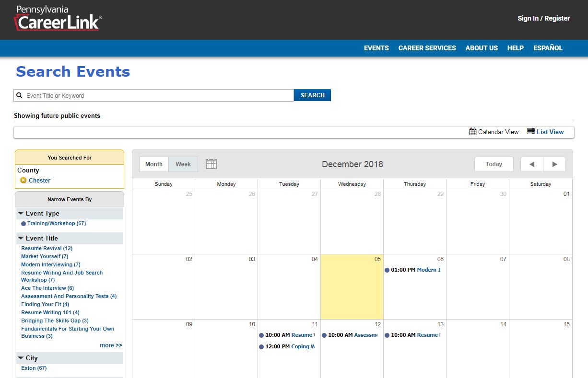Collapse the Event Title section
The width and height of the screenshot is (588, 378).
click(21, 238)
